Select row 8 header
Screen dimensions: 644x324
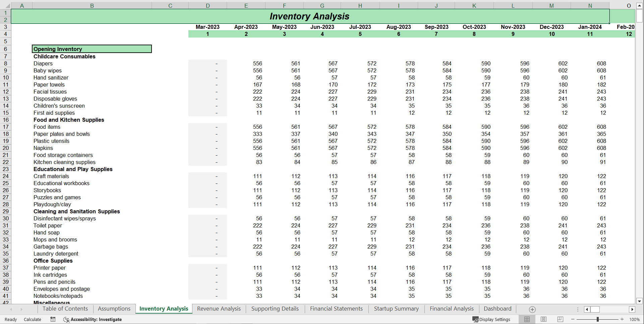click(5, 63)
